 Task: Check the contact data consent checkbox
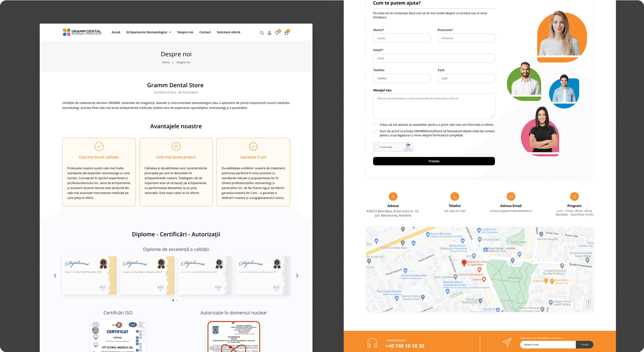375,131
